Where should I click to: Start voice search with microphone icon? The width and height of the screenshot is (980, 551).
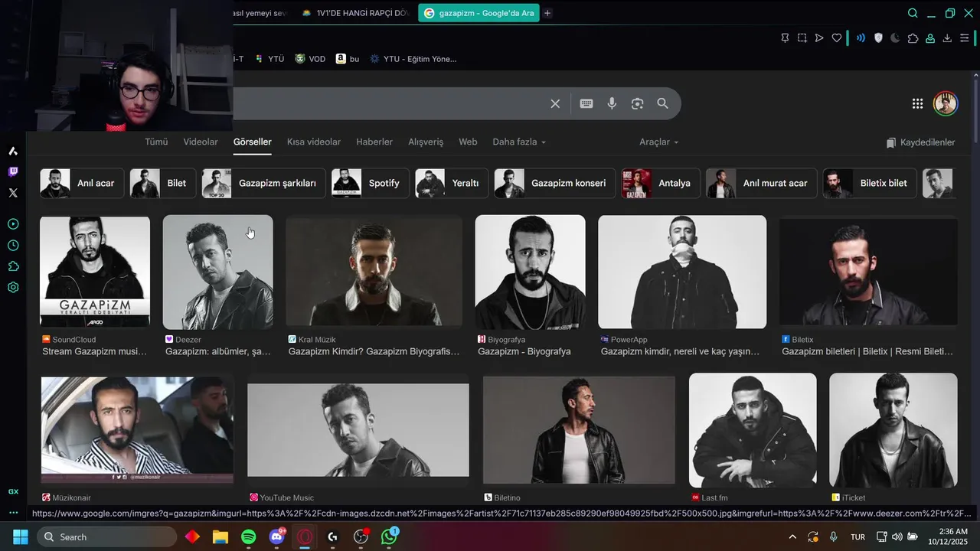(612, 103)
